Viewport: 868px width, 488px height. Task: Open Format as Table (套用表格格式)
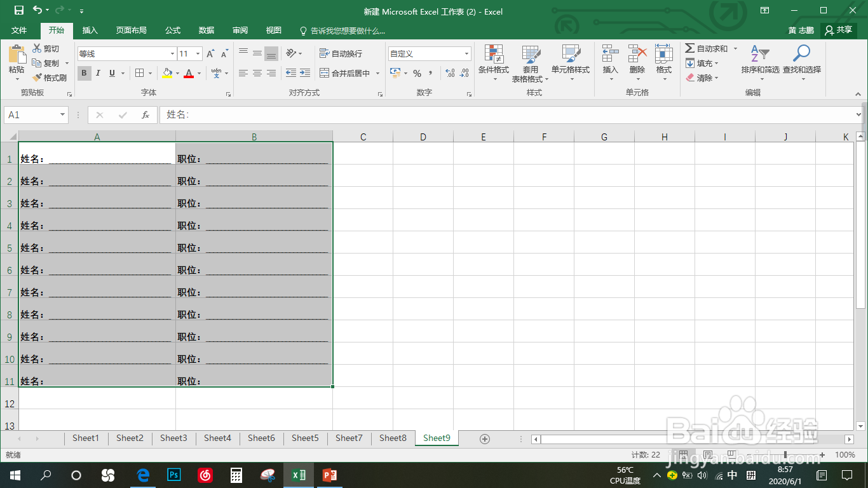click(x=531, y=64)
